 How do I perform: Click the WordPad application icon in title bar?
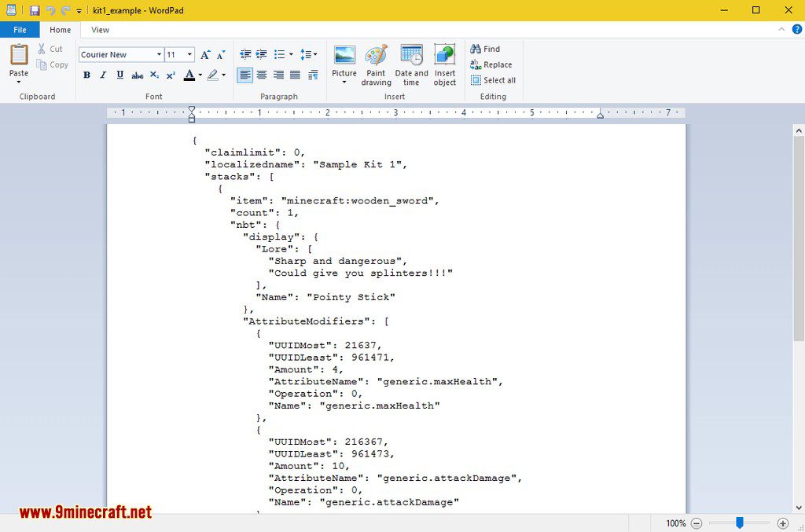coord(11,9)
